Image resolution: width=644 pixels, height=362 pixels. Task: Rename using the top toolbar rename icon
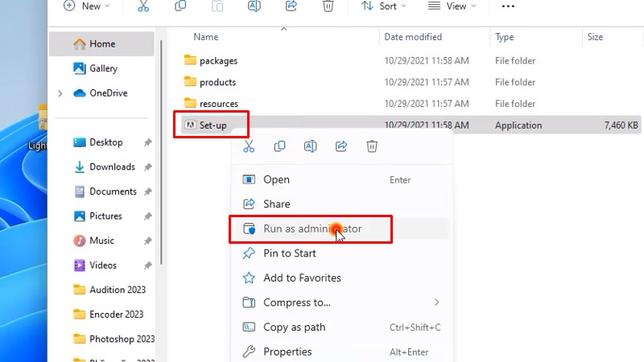[x=254, y=6]
